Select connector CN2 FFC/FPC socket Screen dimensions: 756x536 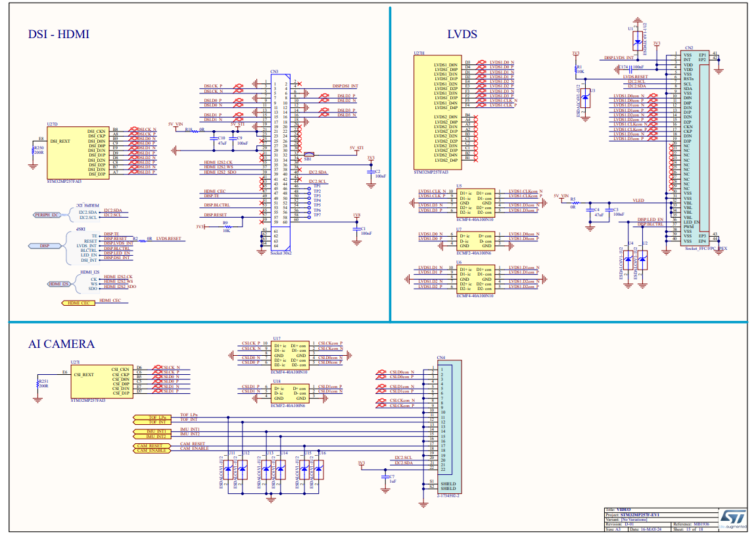[x=694, y=148]
